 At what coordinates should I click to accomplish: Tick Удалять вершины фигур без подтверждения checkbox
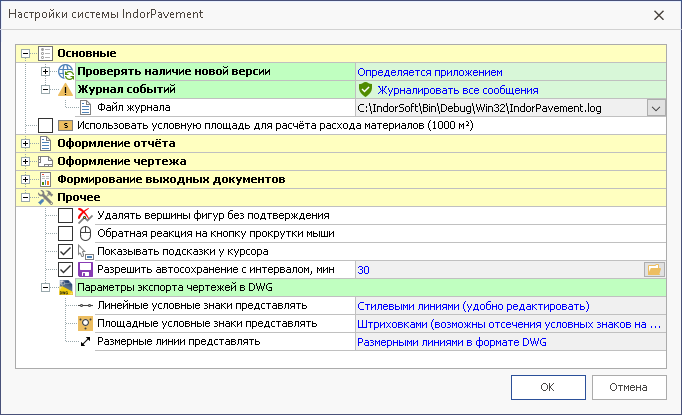[x=65, y=215]
